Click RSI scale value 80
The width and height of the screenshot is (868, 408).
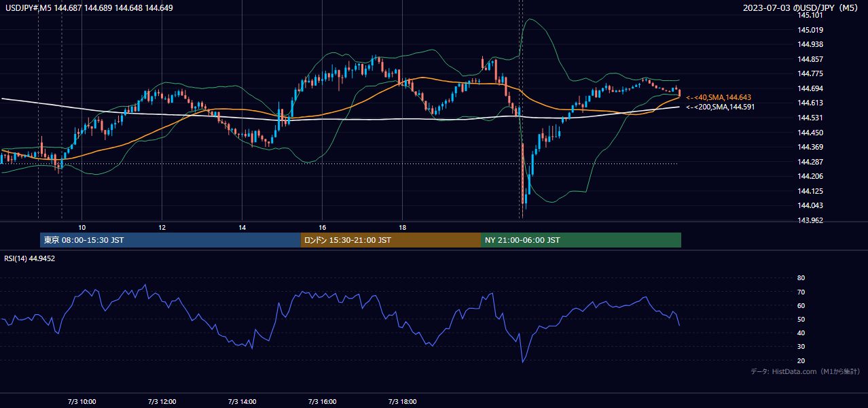[801, 278]
